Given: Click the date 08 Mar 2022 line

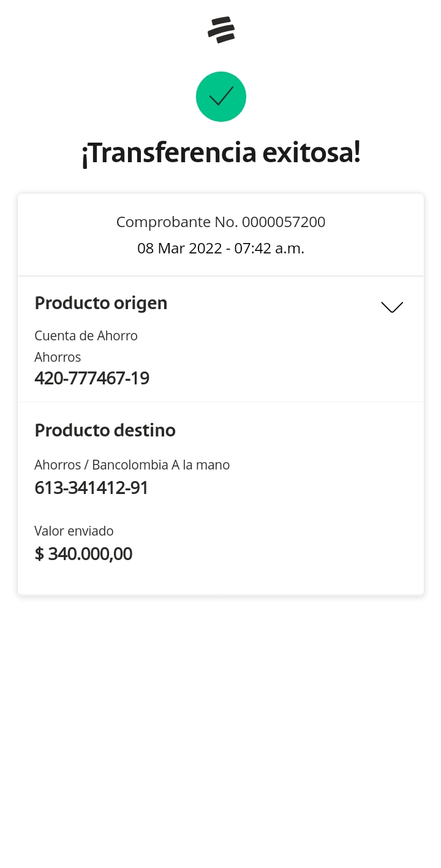Looking at the screenshot, I should [x=221, y=249].
